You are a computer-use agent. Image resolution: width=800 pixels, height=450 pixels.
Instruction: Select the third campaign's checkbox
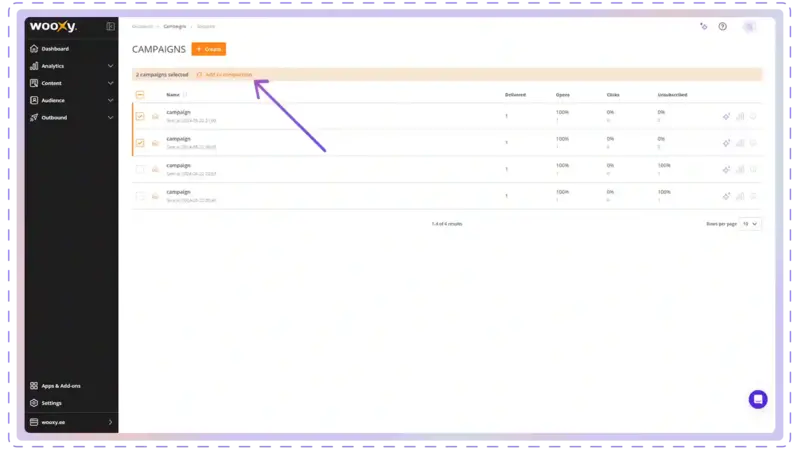point(140,169)
